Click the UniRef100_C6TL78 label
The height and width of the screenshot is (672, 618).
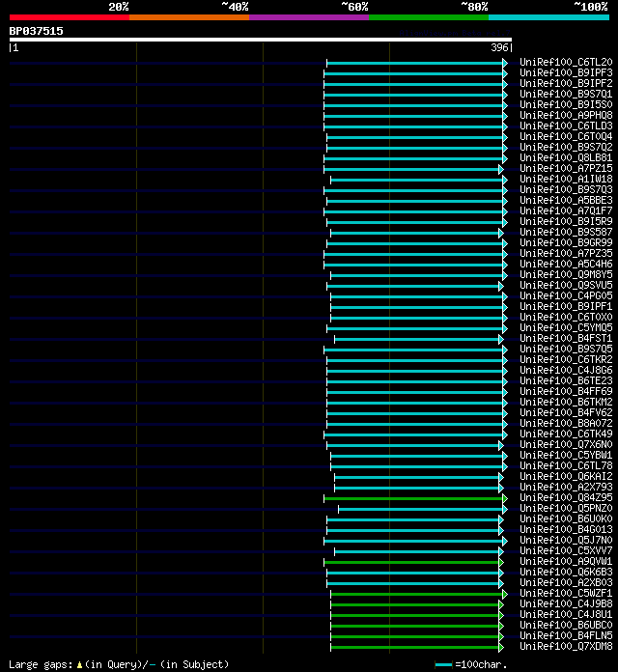point(566,465)
